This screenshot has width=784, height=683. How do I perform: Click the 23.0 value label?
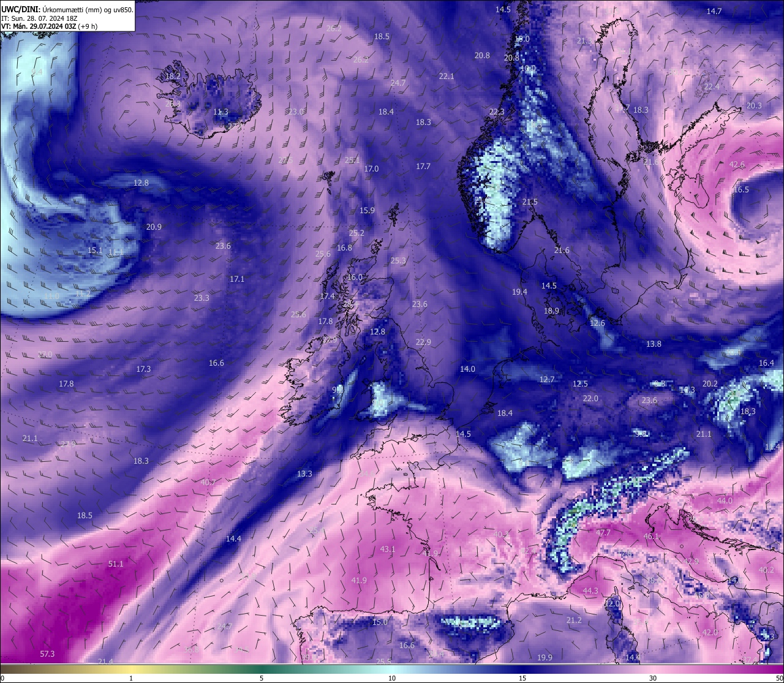pos(296,111)
